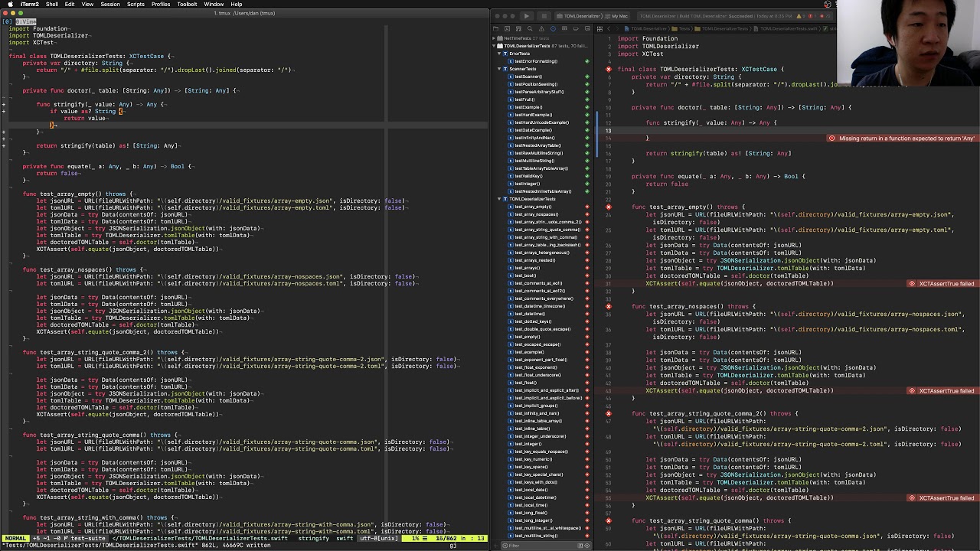This screenshot has height=551, width=980.
Task: Run the scheme with Xcode's play button
Action: coord(526,16)
